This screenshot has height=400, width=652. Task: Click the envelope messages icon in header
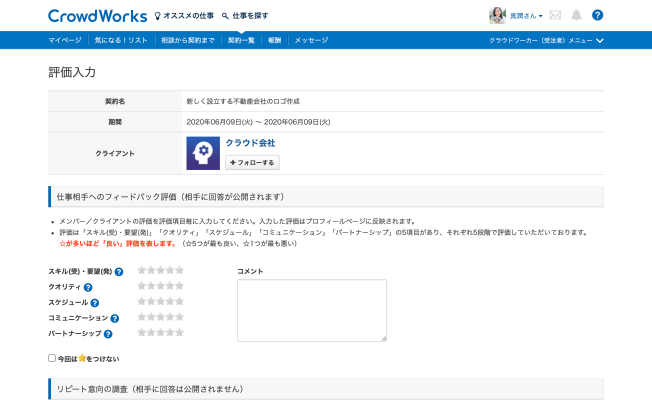[555, 16]
